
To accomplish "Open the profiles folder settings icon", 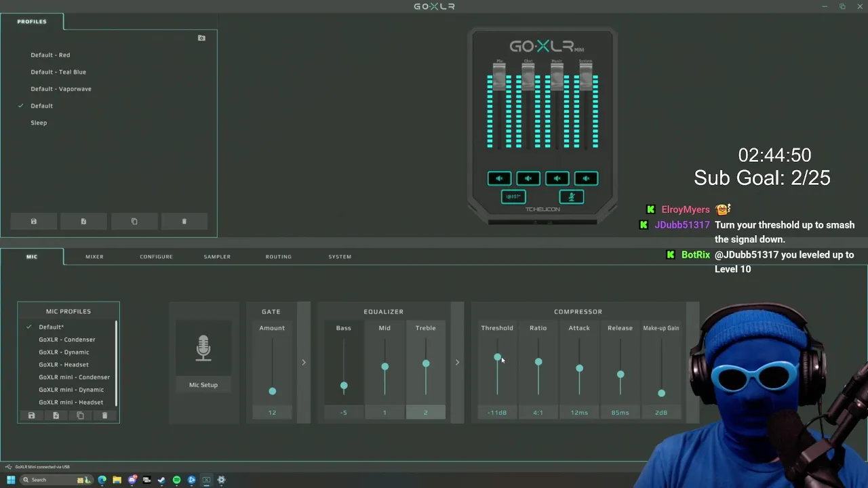I will coord(201,38).
